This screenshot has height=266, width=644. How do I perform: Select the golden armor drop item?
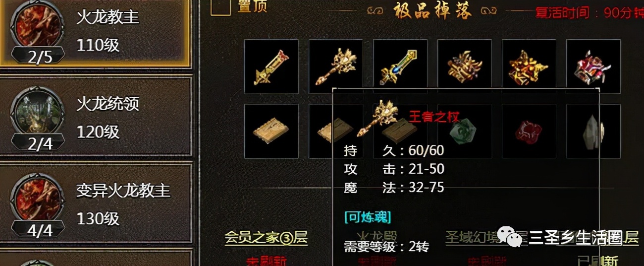pyautogui.click(x=465, y=66)
